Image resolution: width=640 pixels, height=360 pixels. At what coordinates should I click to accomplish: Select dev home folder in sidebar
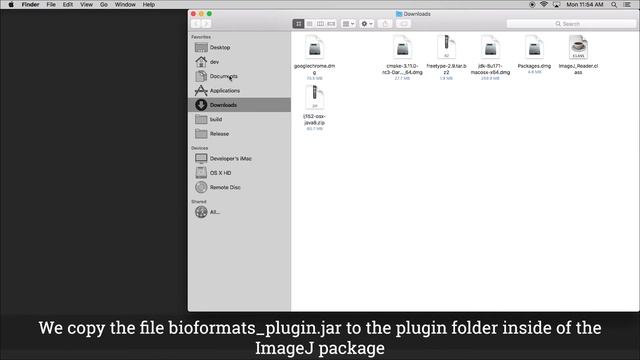(239, 62)
